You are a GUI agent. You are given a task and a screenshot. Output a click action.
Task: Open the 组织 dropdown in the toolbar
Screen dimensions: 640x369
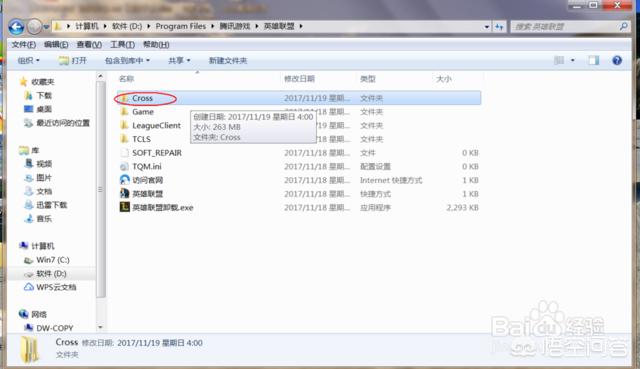29,60
